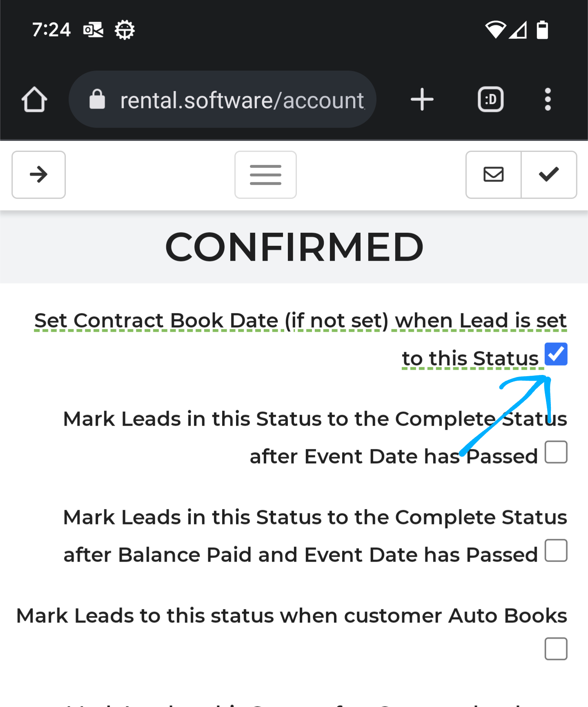588x707 pixels.
Task: Open a new browser tab
Action: [422, 100]
